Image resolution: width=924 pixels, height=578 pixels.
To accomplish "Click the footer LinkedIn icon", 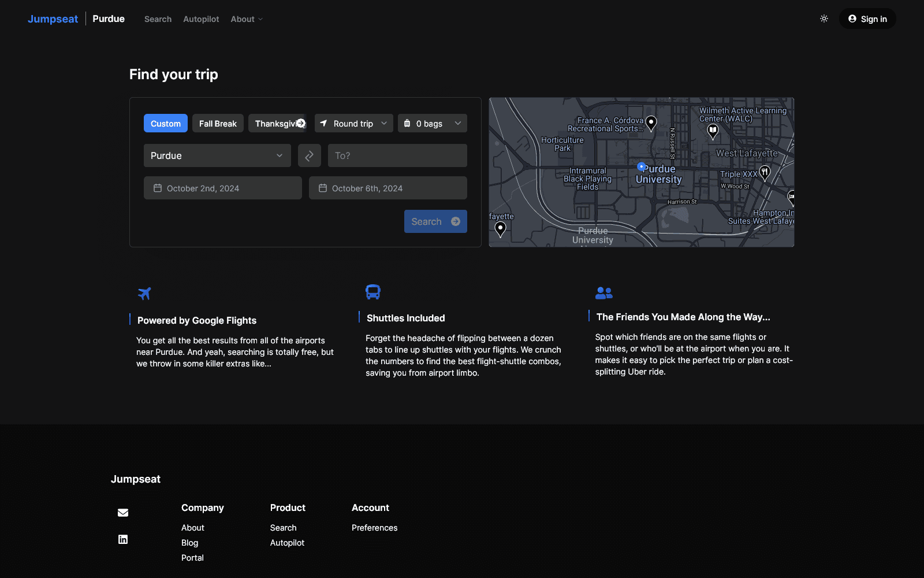I will coord(123,539).
